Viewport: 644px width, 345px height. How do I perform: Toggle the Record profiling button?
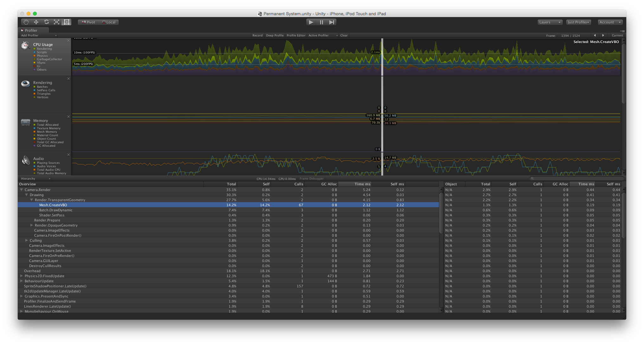click(257, 35)
